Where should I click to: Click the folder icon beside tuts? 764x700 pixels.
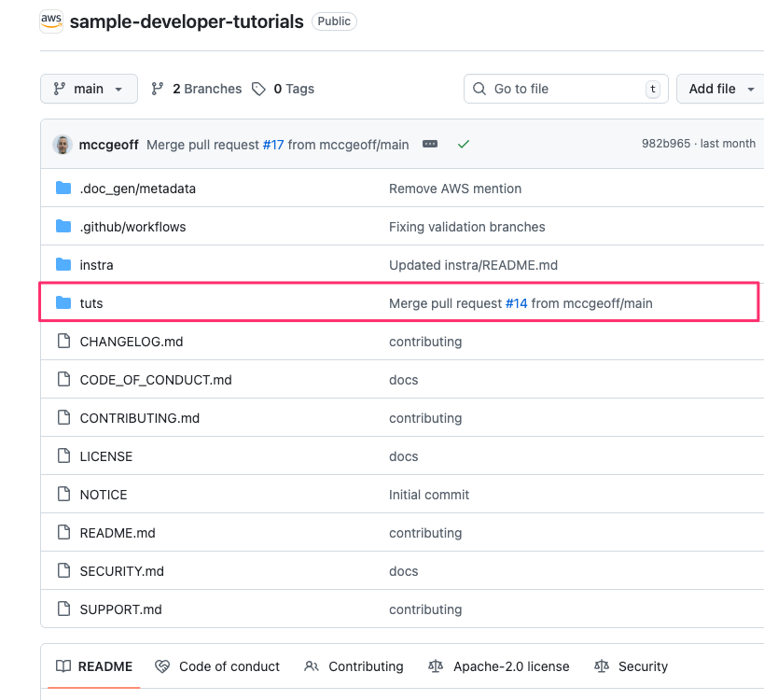63,302
